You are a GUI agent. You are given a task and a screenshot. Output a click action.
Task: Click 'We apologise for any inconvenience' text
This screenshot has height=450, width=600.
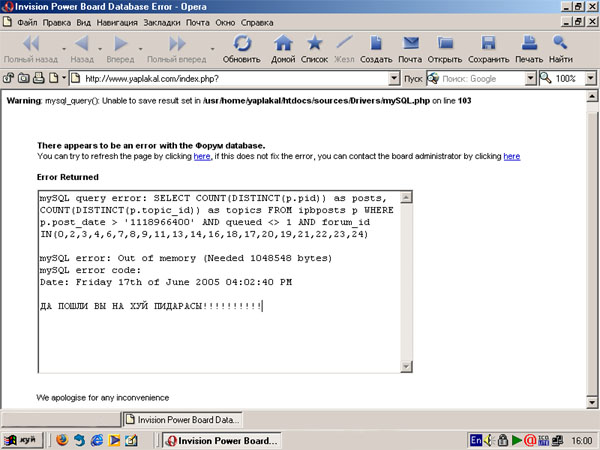[x=103, y=398]
